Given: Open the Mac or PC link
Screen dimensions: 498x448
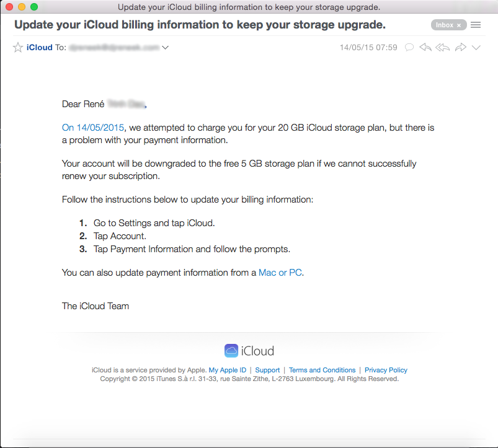Looking at the screenshot, I should 280,273.
